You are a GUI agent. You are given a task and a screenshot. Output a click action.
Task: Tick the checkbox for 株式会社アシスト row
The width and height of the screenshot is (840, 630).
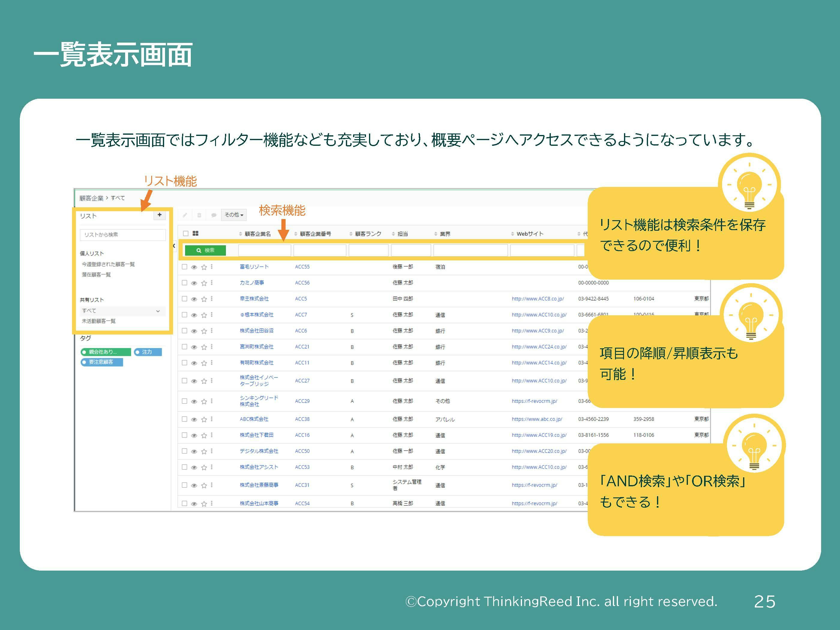click(x=184, y=467)
